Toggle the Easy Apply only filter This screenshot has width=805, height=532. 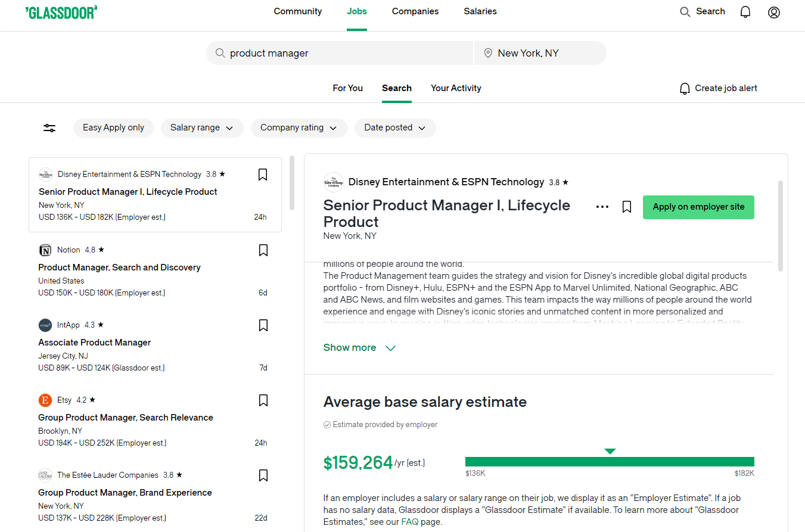pyautogui.click(x=113, y=127)
